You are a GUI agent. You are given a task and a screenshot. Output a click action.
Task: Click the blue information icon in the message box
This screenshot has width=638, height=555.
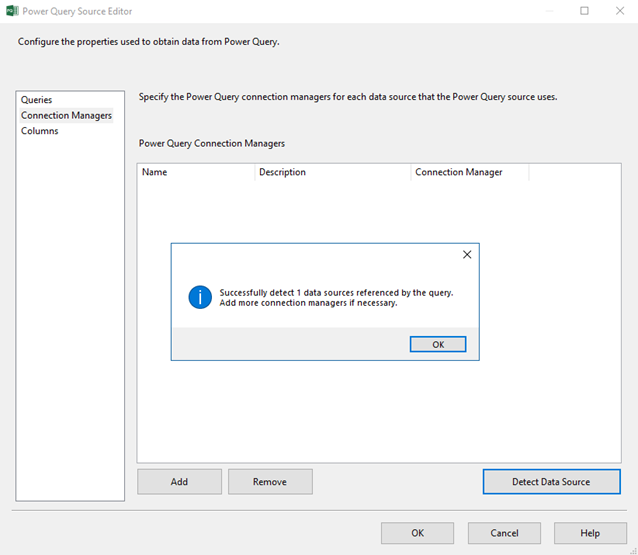click(x=200, y=297)
